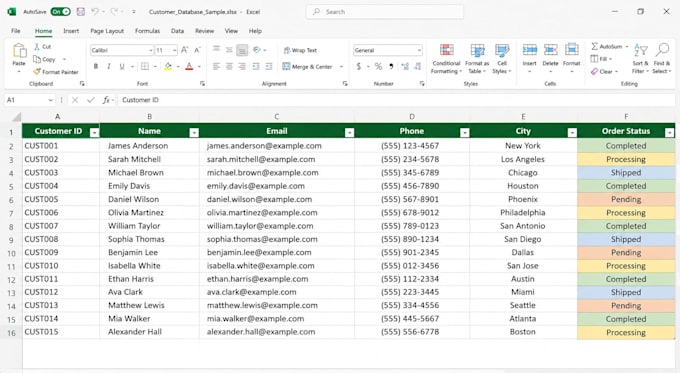This screenshot has width=680, height=373.
Task: Toggle Middle Align button
Action: click(x=229, y=50)
